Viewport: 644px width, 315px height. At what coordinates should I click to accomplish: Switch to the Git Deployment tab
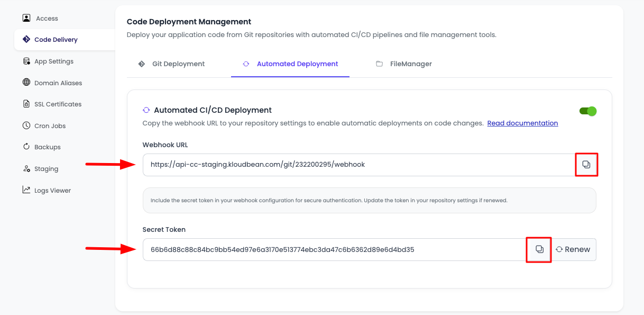pos(178,64)
